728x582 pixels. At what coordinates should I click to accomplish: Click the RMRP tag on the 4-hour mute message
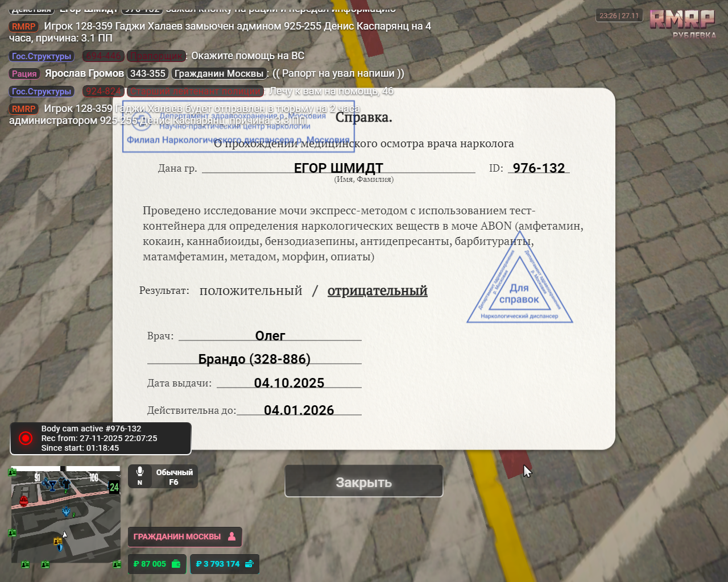click(23, 27)
